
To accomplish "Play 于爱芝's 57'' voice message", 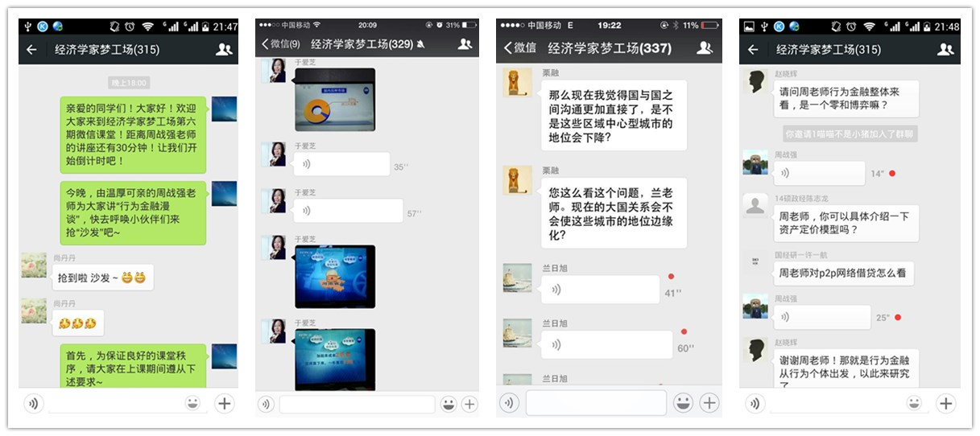I will point(348,212).
